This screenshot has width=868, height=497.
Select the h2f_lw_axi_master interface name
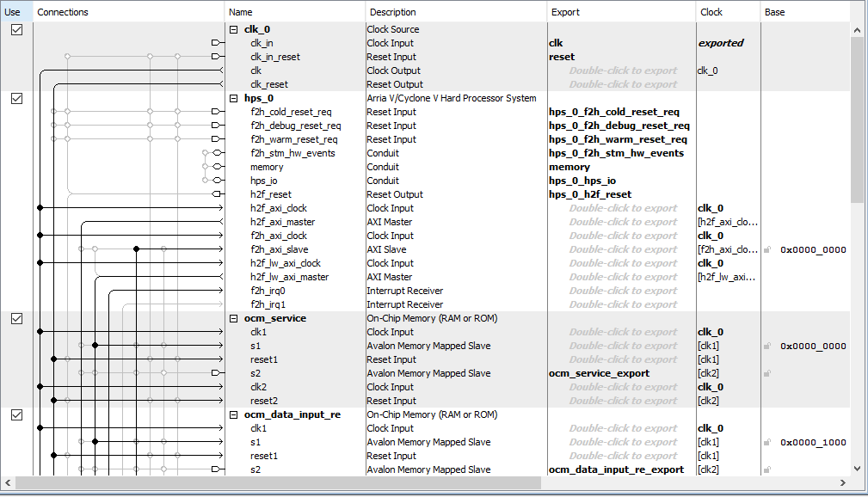[x=289, y=277]
